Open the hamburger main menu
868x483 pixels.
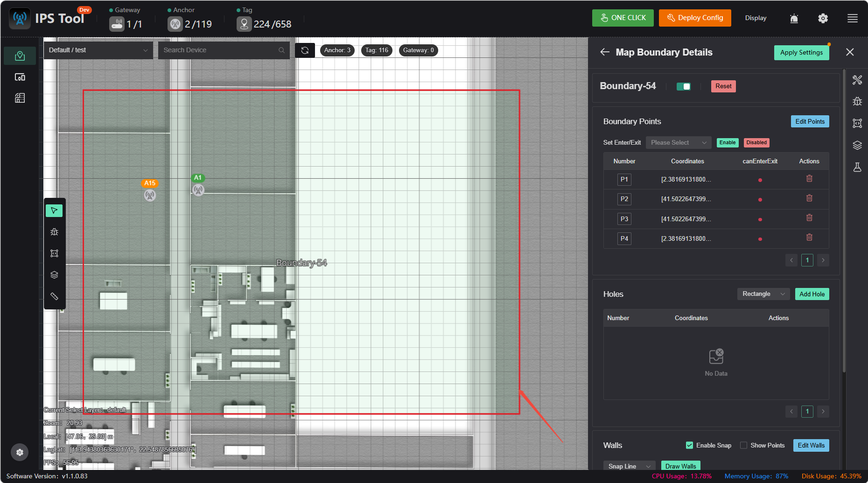click(x=853, y=18)
